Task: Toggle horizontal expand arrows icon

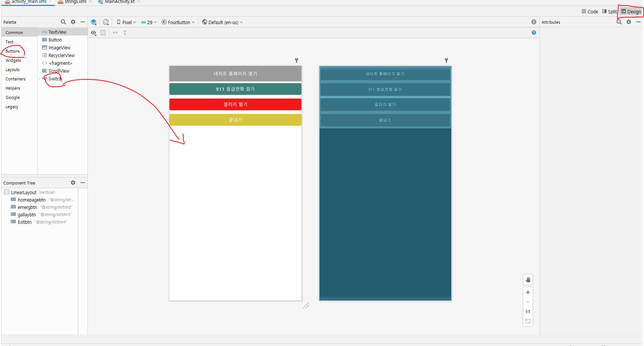Action: coord(115,33)
